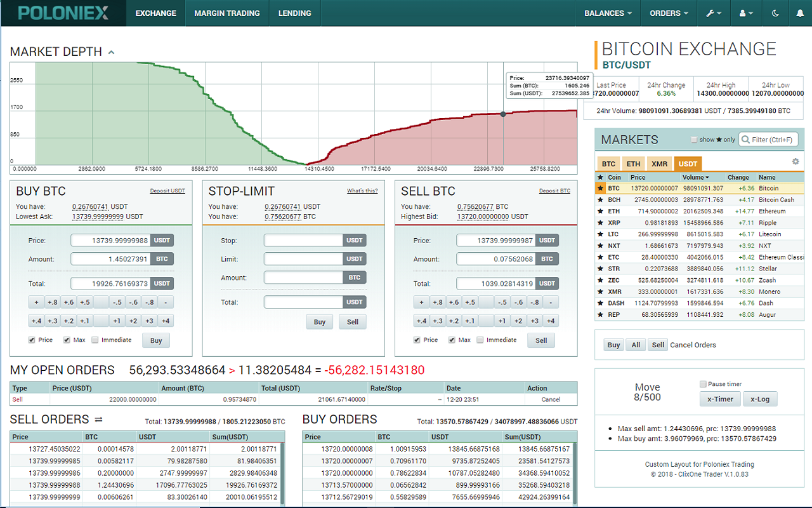Enable Immediate checkbox in Buy BTC panel

pos(95,340)
